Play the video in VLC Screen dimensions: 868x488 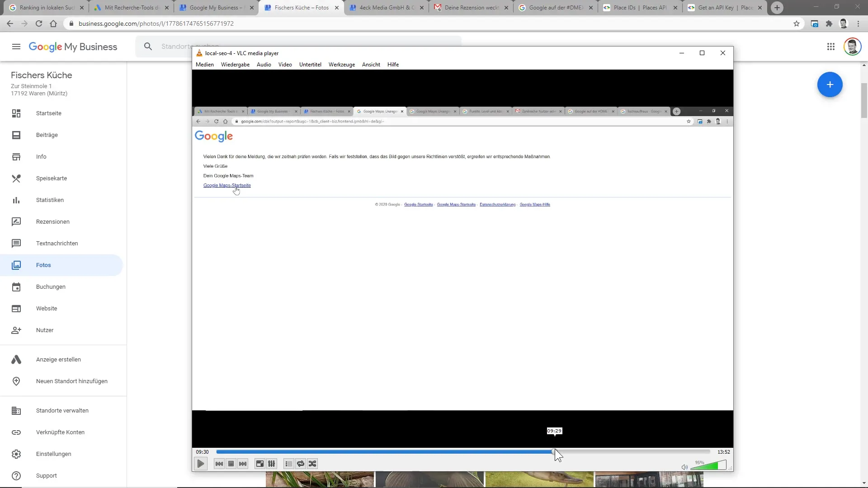201,464
